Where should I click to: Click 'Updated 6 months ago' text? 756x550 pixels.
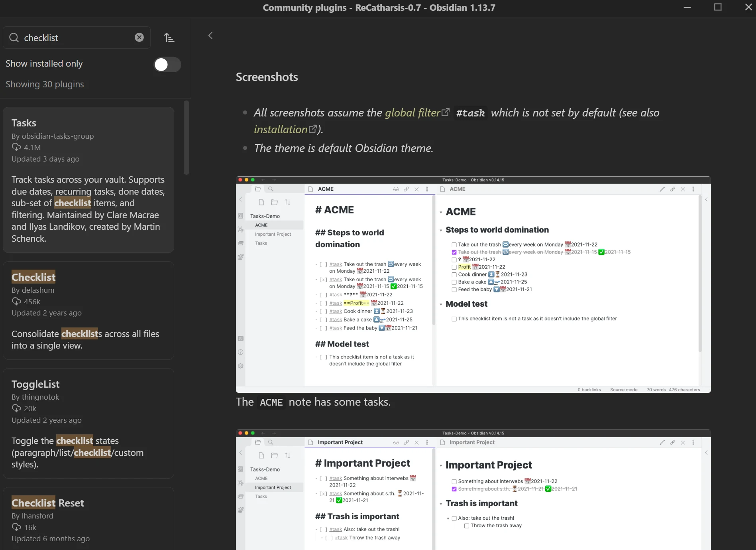coord(51,538)
